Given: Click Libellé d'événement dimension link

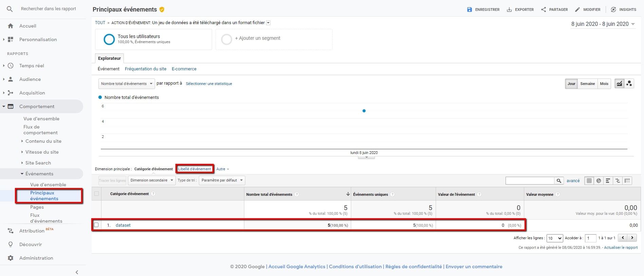Looking at the screenshot, I should click(194, 169).
